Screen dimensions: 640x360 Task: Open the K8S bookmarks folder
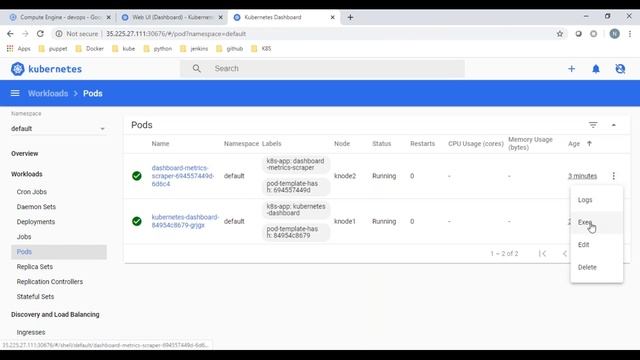tap(261, 49)
